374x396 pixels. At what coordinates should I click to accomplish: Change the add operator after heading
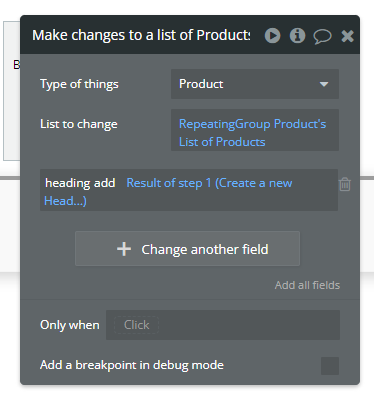[x=104, y=183]
